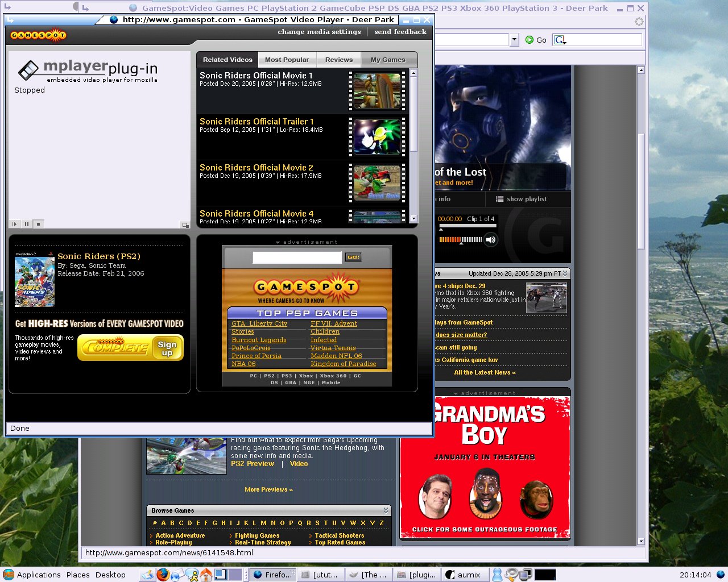Launch Firefox from panel icon

coord(163,575)
